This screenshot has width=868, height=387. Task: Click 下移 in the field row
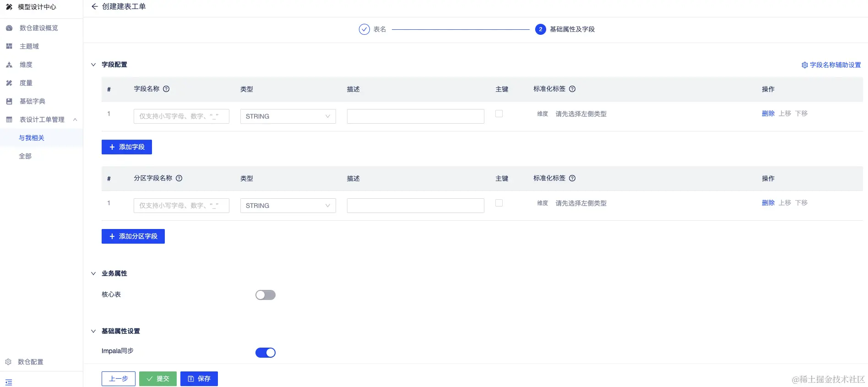pos(801,114)
